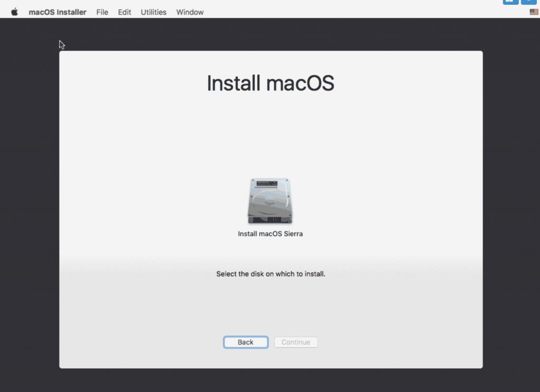The image size is (540, 392).
Task: Click the 'Select the disk on which to install.' text
Action: [x=271, y=274]
